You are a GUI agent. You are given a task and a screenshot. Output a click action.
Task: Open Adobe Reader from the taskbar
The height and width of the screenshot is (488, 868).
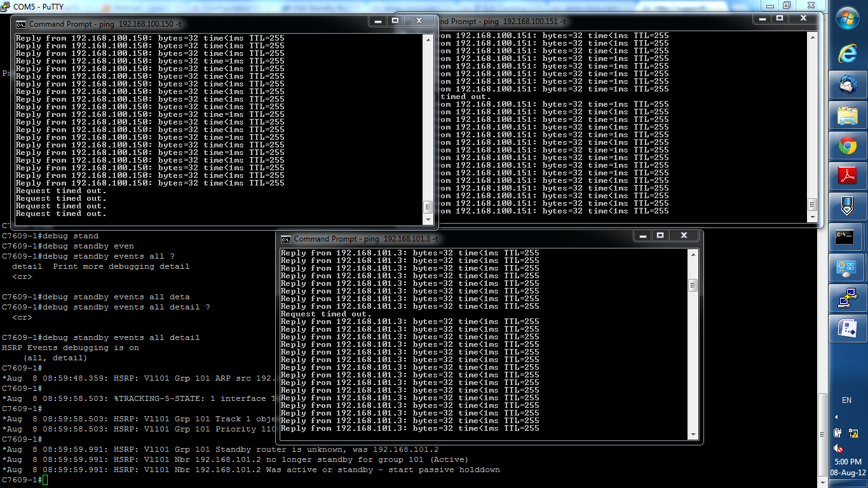click(x=847, y=176)
